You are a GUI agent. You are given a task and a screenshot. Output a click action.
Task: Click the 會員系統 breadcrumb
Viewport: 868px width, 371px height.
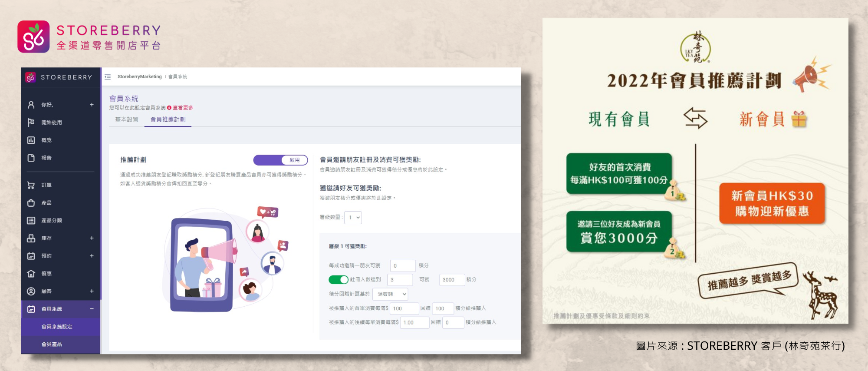point(178,77)
